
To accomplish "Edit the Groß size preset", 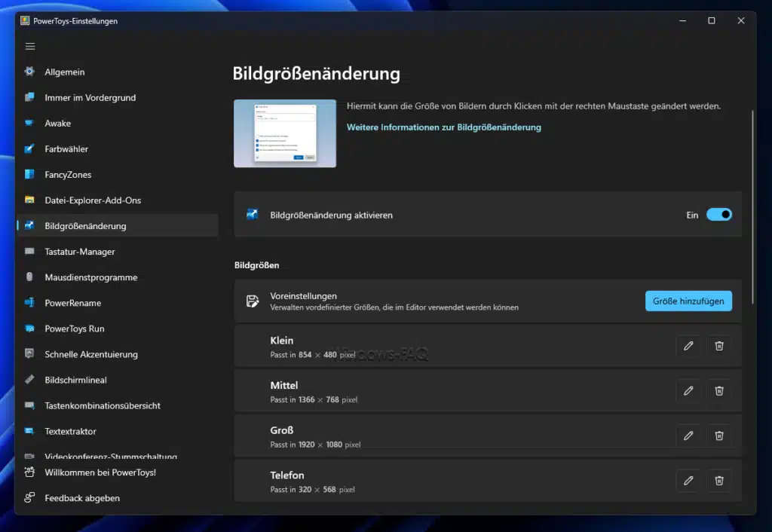I will click(x=688, y=436).
